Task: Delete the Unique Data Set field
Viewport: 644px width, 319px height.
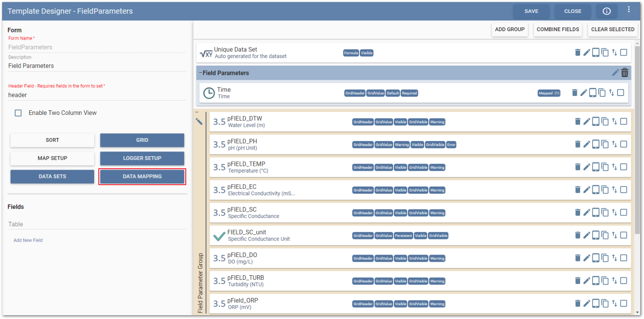Action: click(578, 53)
